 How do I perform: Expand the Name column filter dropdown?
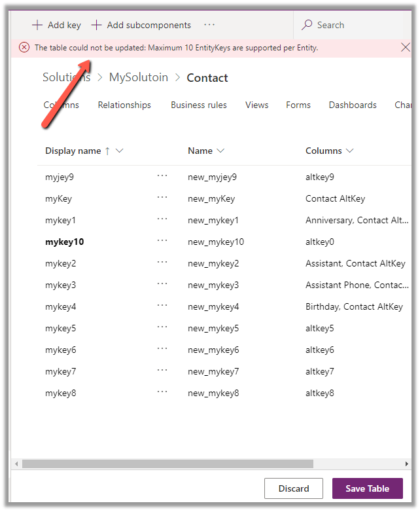tap(220, 151)
